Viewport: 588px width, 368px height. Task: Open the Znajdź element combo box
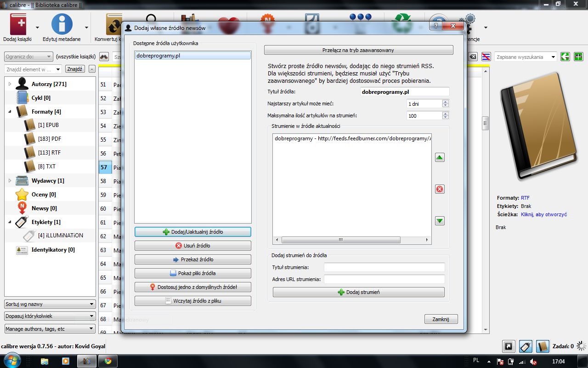coord(33,69)
